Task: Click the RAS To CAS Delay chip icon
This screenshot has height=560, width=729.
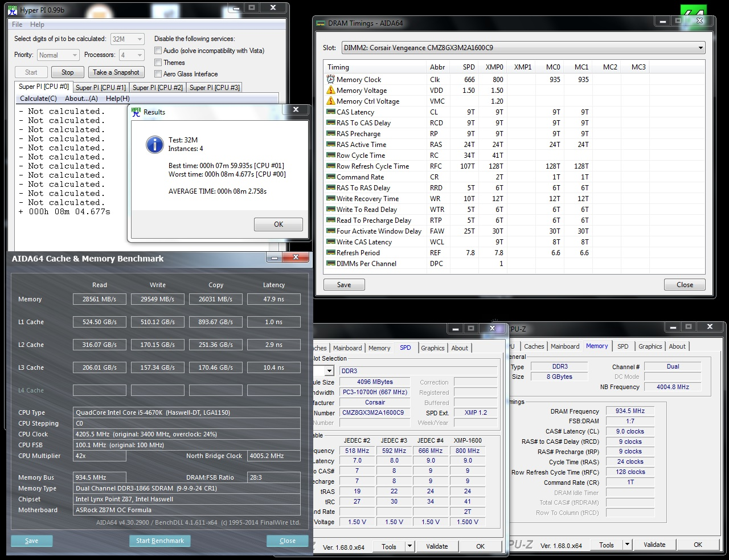Action: pos(331,122)
